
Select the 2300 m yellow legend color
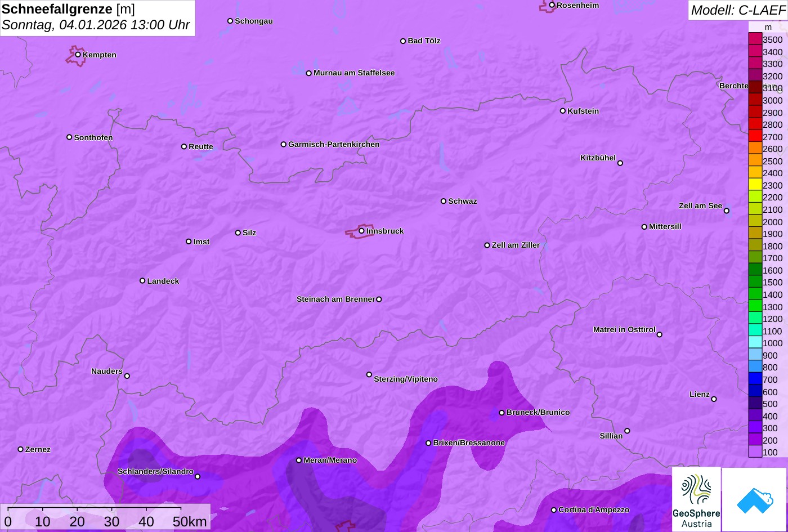coord(755,185)
